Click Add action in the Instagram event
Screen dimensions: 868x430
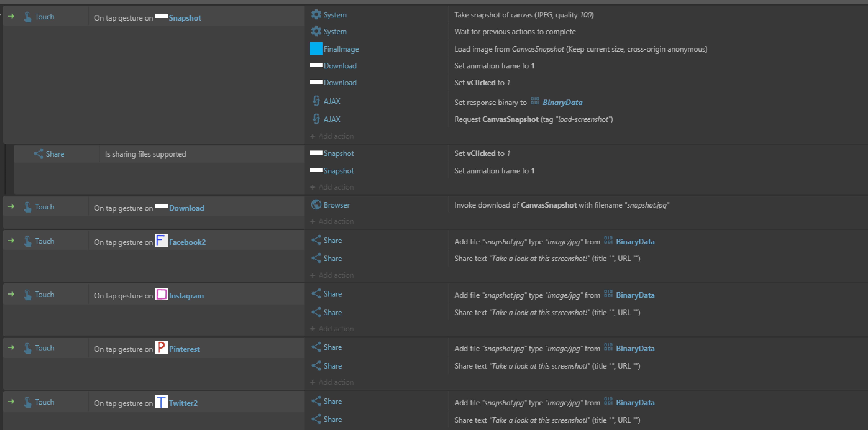tap(332, 329)
